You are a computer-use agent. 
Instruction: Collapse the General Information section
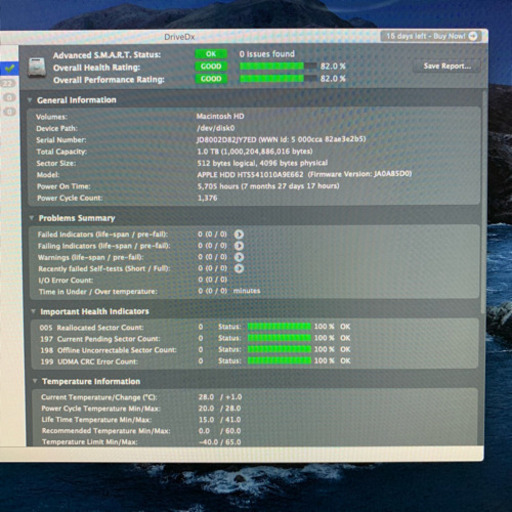[30, 100]
